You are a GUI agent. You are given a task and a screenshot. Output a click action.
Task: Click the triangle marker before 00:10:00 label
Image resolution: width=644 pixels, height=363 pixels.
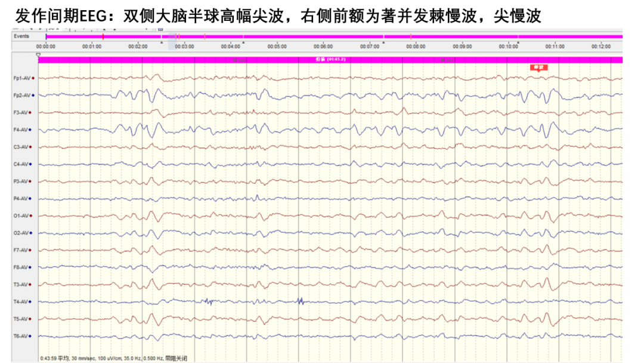(x=518, y=42)
